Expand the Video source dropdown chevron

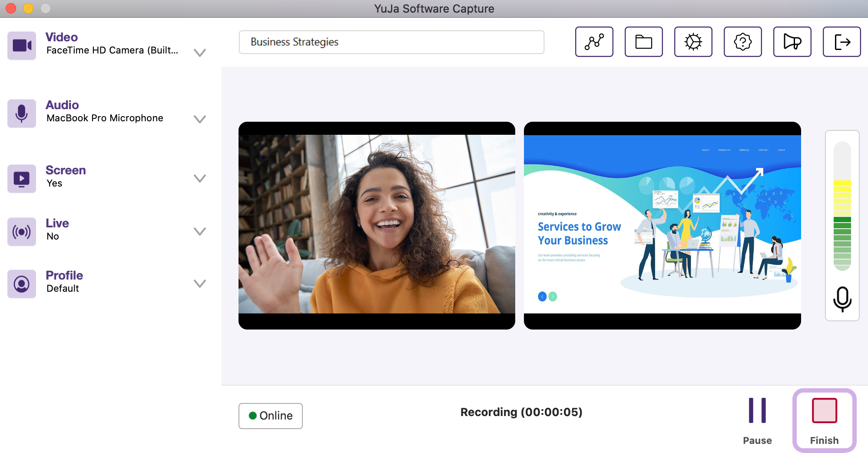[199, 53]
